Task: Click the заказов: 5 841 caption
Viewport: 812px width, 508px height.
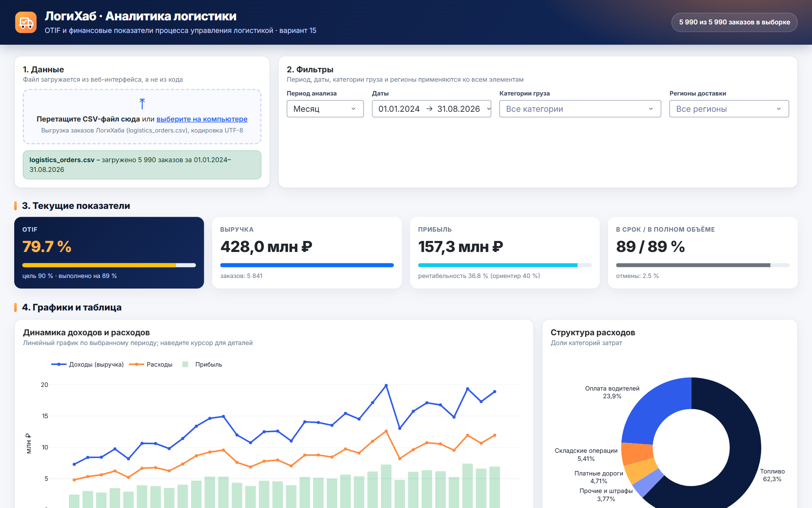Action: (x=242, y=276)
